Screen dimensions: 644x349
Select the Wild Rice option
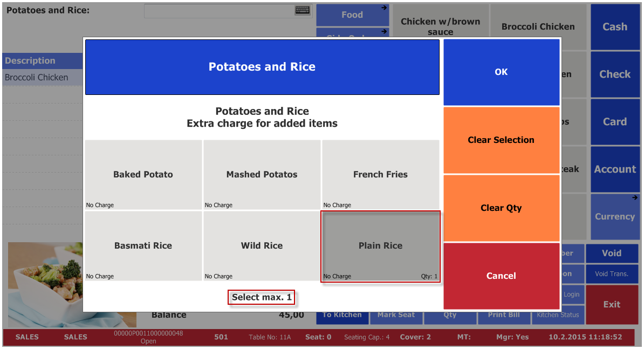coord(262,246)
